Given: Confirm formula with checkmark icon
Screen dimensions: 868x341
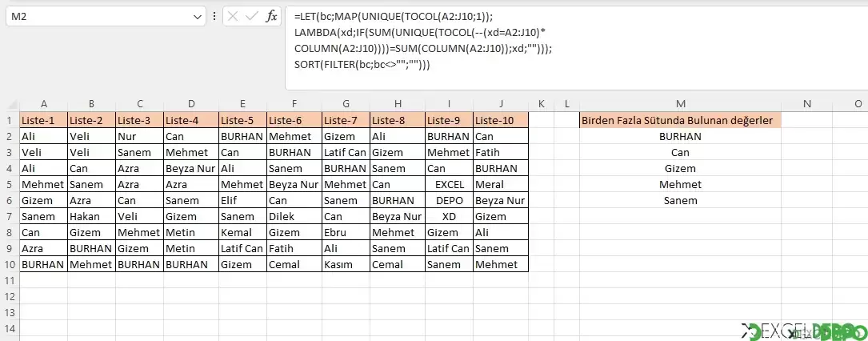Looking at the screenshot, I should pos(252,17).
